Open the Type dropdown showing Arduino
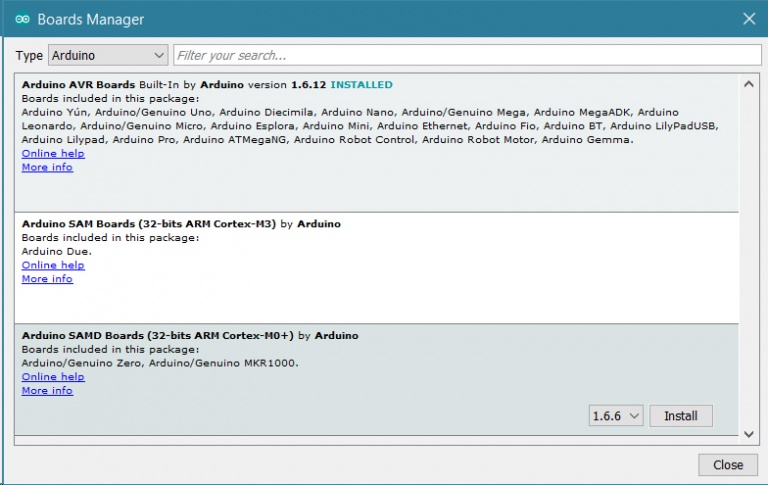Screen dimensions: 768x485 tap(108, 55)
